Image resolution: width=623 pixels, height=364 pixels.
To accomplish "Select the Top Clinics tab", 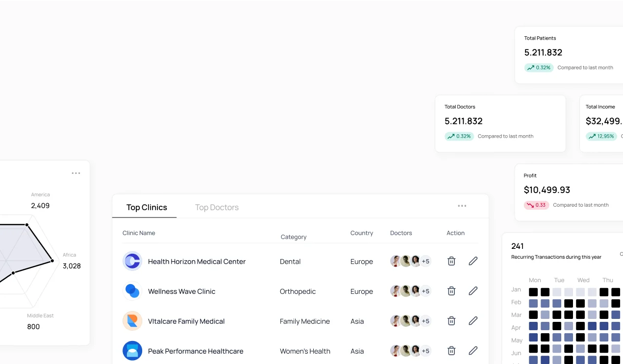I will (147, 207).
